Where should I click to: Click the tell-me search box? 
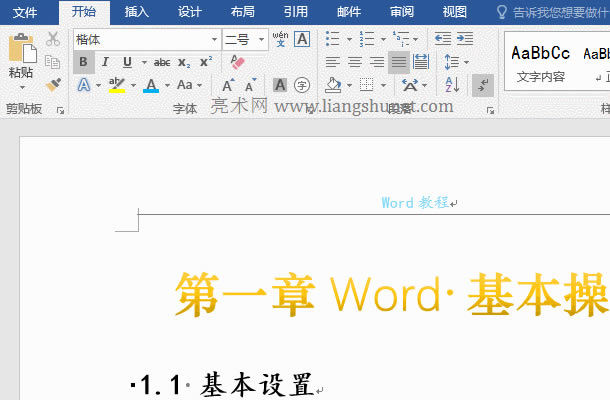tap(555, 12)
